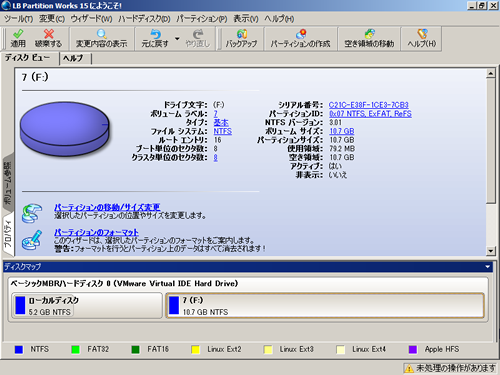The width and height of the screenshot is (500, 375).
Task: Select the vertical ボリューム参照 side tab
Action: [x=7, y=183]
